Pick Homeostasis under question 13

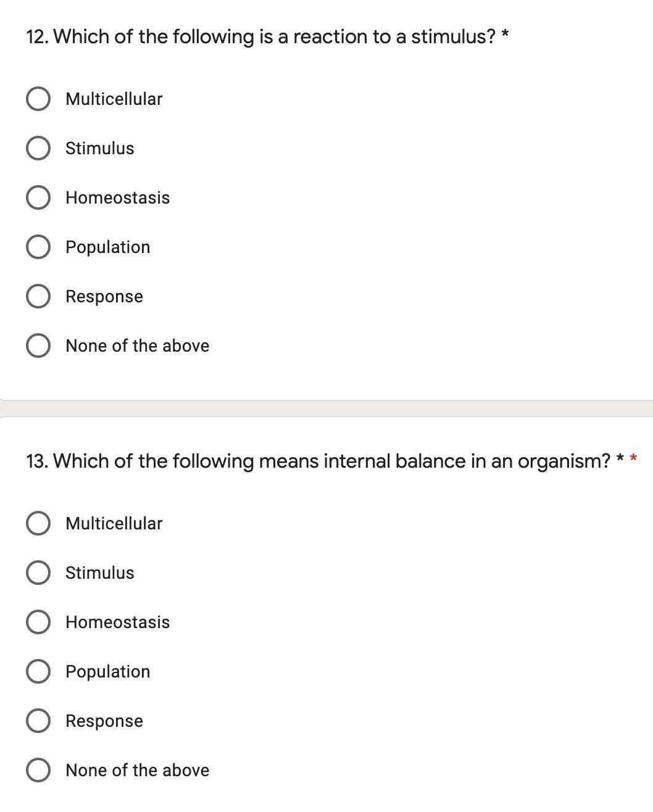pos(38,622)
